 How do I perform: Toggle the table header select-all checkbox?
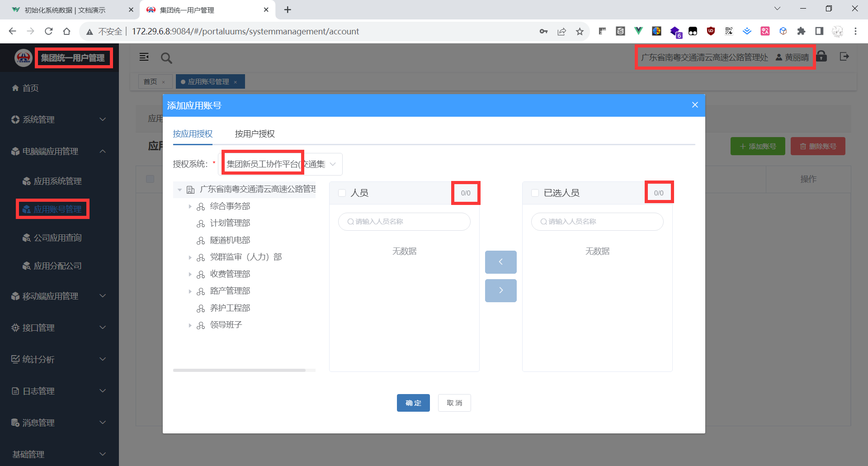coord(150,179)
